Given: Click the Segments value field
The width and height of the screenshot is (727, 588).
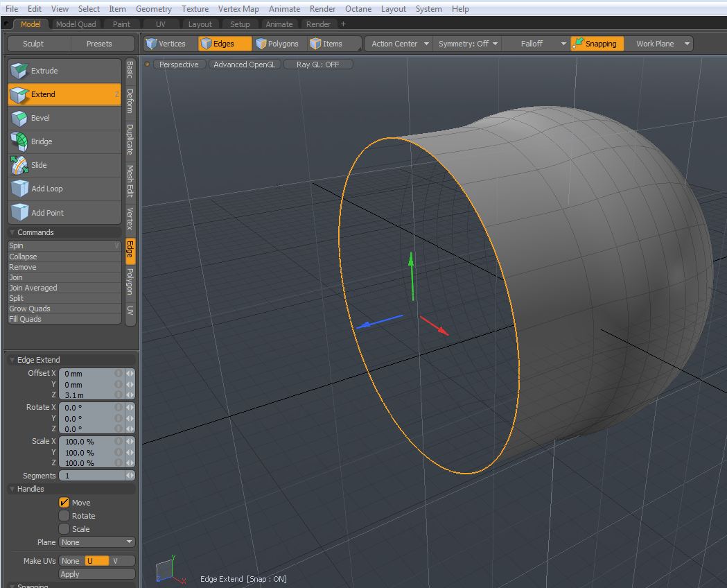Looking at the screenshot, I should 91,476.
